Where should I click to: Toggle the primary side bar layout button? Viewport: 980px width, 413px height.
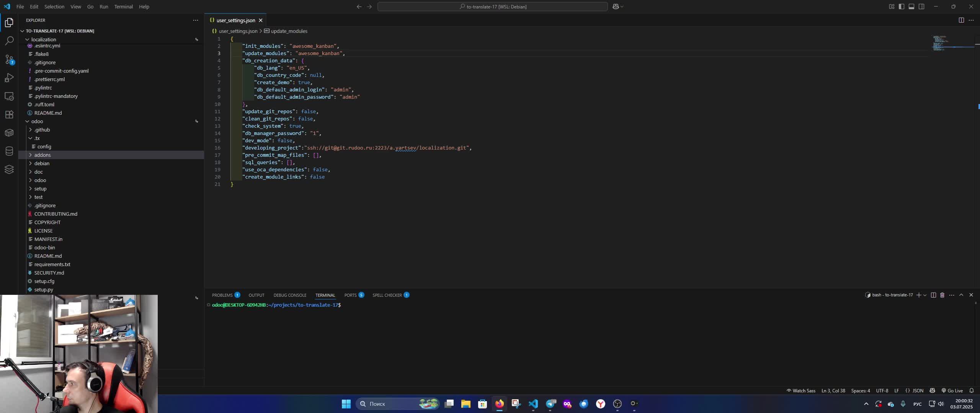pyautogui.click(x=902, y=7)
